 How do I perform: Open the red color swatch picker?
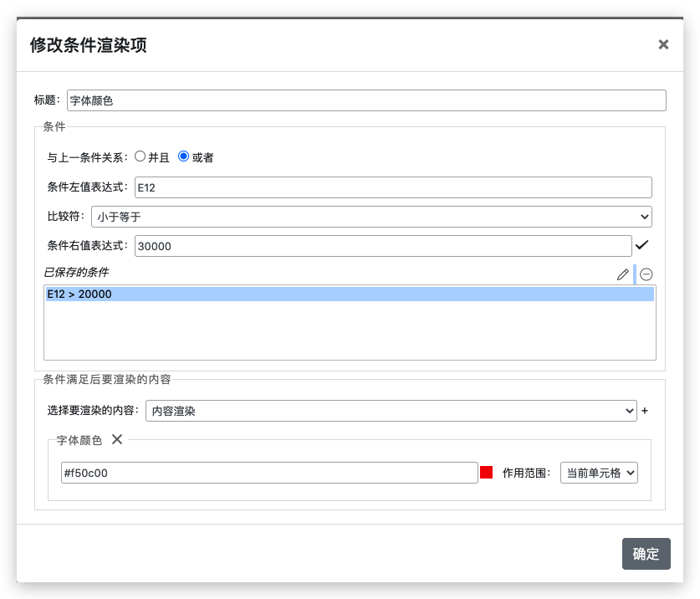click(x=486, y=473)
